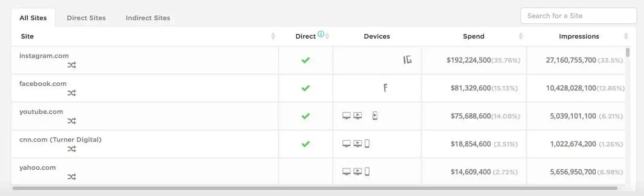Switch to the Indirect Sites tab

[x=148, y=18]
